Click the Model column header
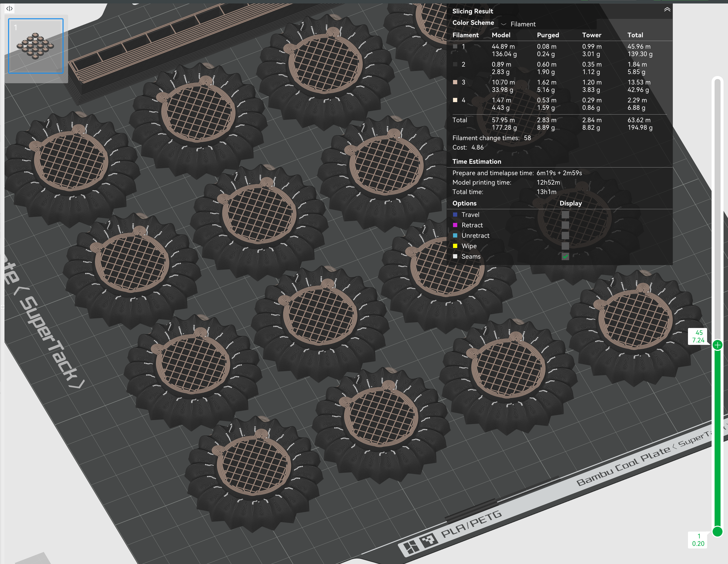This screenshot has width=728, height=564. point(501,35)
